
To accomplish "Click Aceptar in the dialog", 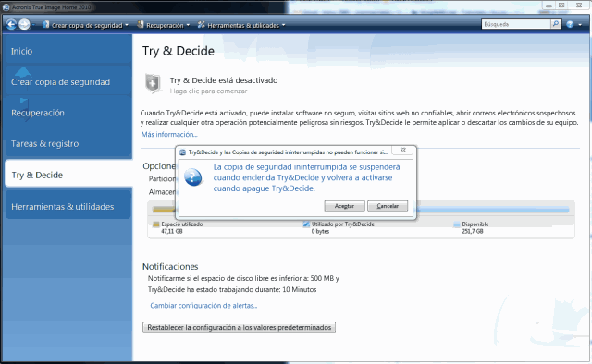I will [344, 206].
